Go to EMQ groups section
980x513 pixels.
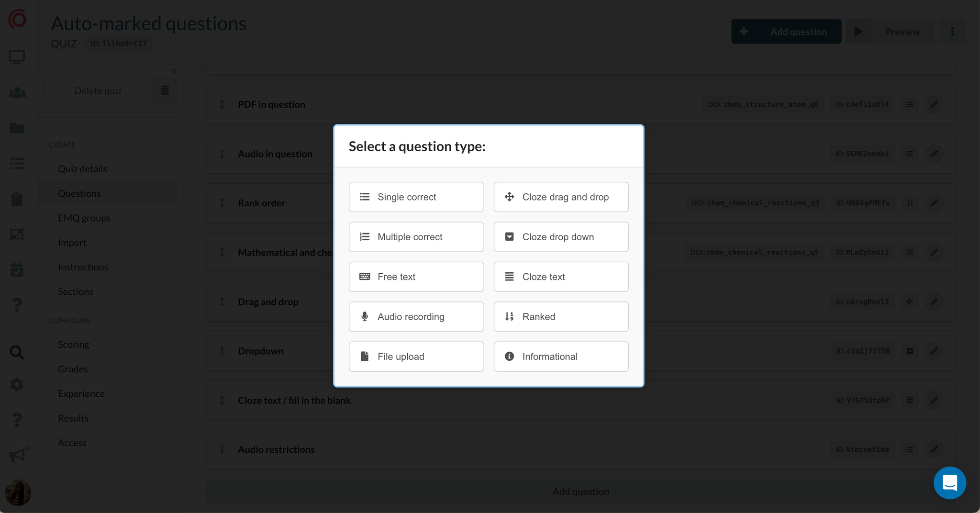(84, 218)
